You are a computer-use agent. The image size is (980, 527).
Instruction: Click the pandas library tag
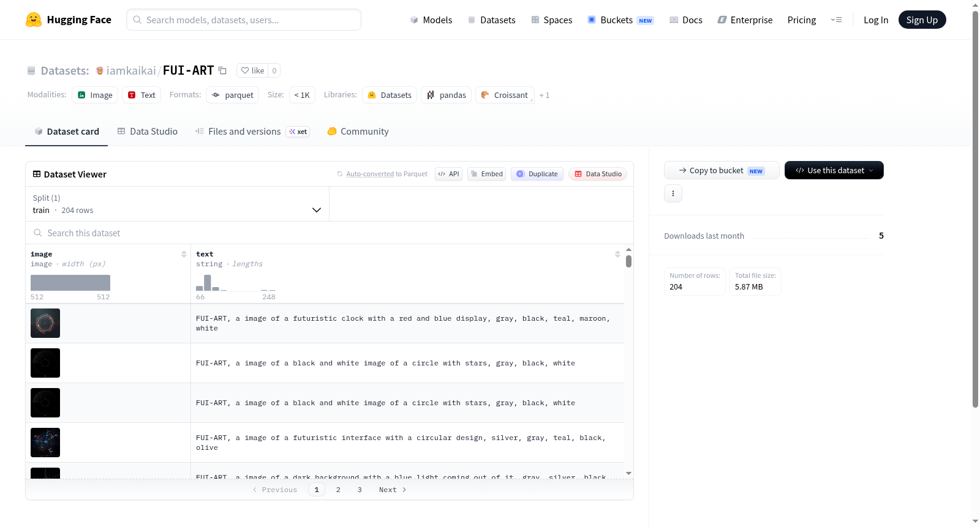click(446, 95)
